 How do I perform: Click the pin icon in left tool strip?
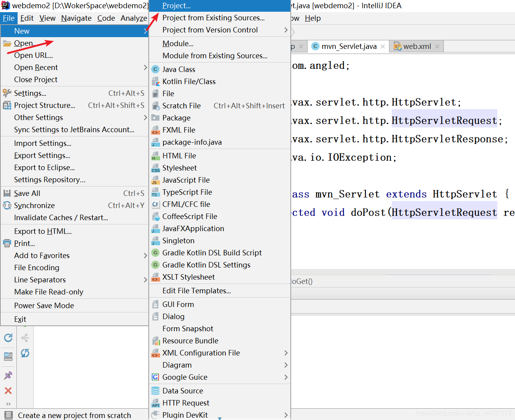[x=8, y=375]
